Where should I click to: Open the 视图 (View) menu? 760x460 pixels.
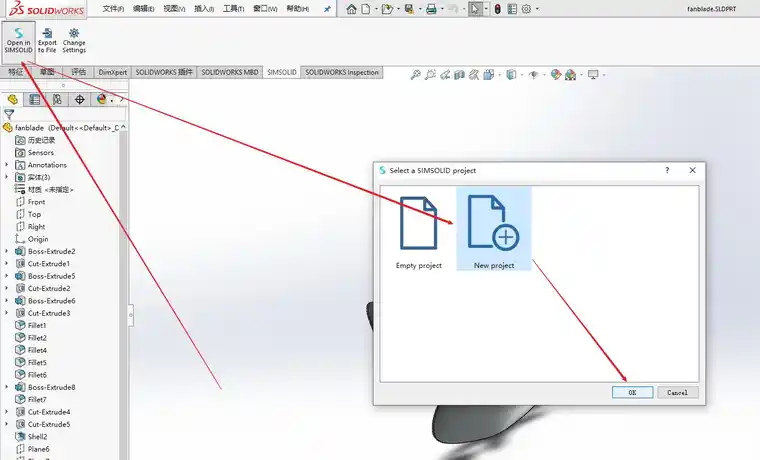coord(174,9)
